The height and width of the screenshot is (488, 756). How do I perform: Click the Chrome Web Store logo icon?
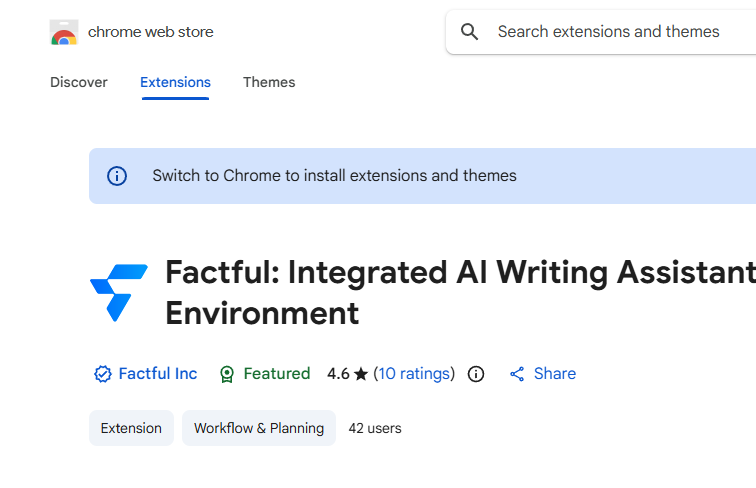pos(64,32)
